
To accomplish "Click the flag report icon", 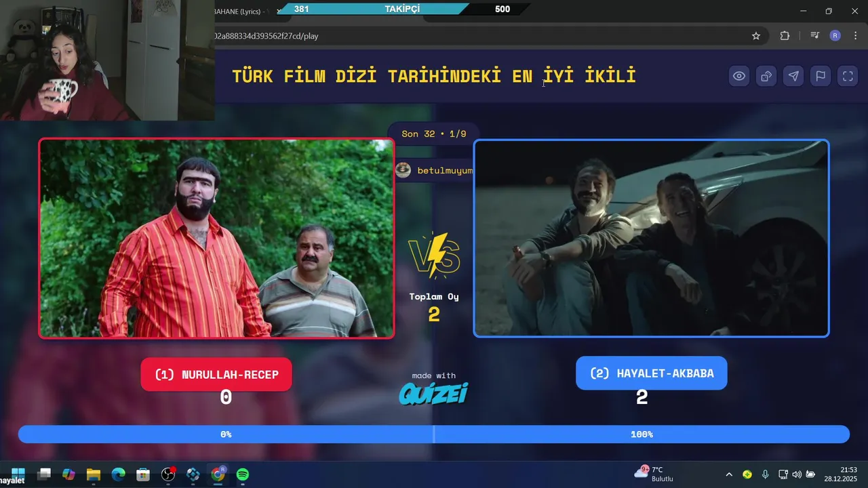I will coord(821,77).
